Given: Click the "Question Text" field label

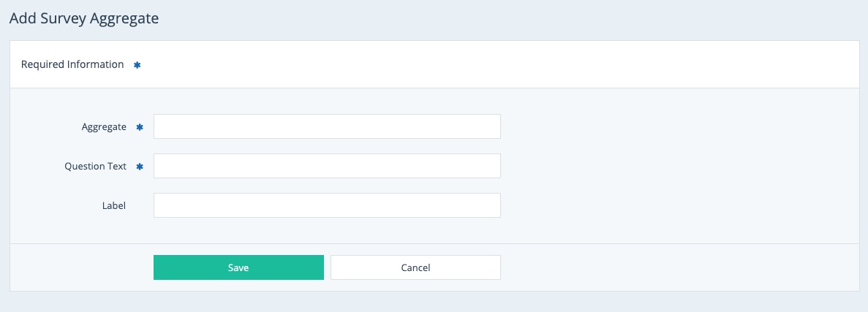Looking at the screenshot, I should tap(95, 167).
